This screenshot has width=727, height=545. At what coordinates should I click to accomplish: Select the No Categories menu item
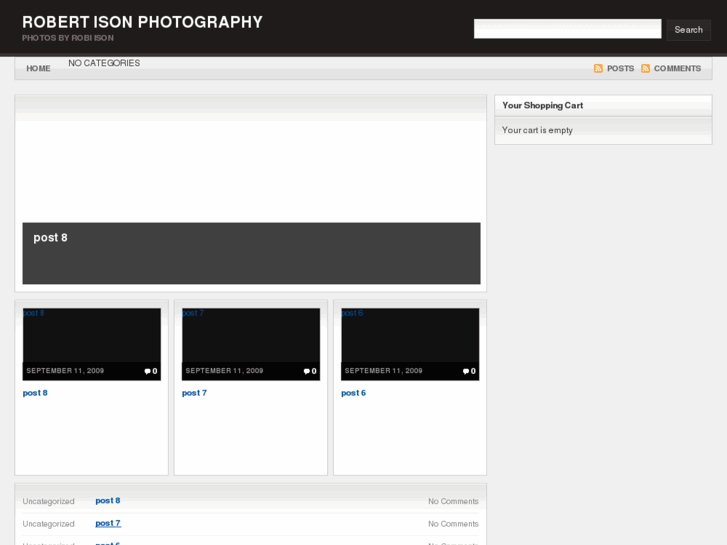pyautogui.click(x=104, y=63)
